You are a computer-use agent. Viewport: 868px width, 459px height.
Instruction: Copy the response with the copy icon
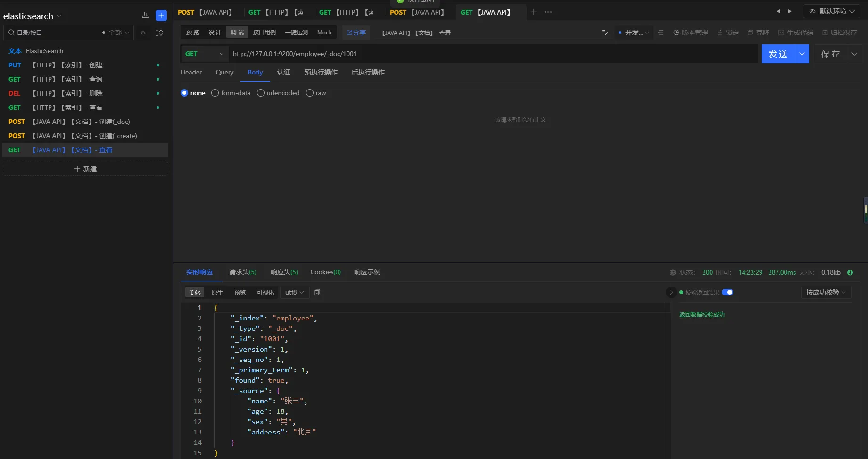[x=317, y=292]
